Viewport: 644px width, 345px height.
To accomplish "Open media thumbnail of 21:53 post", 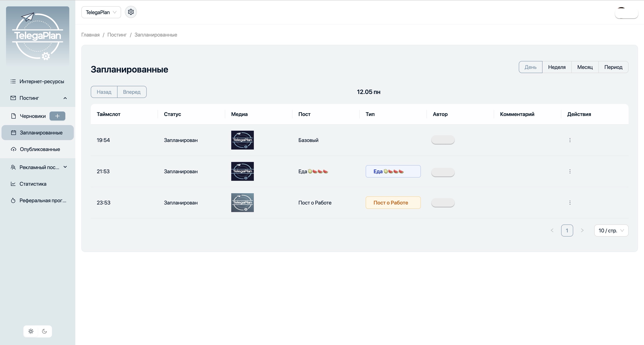I will click(x=243, y=171).
